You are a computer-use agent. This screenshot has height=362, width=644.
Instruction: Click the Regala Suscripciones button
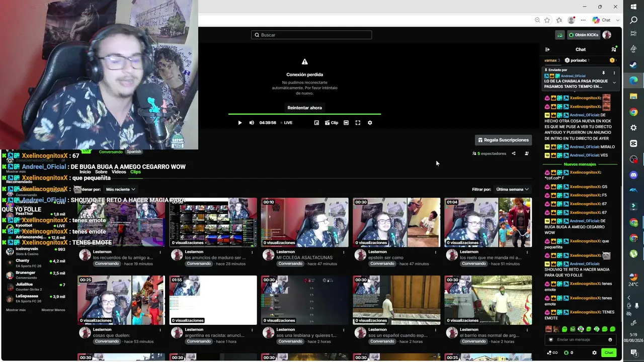503,140
